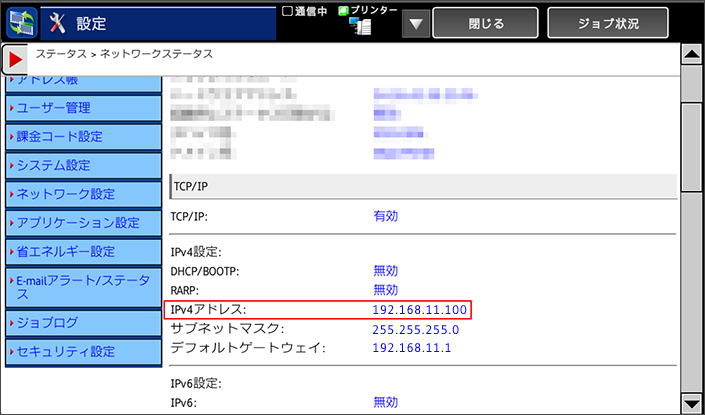Click the scroll-up arrow at top of scrollbar
The width and height of the screenshot is (705, 415).
pyautogui.click(x=690, y=57)
